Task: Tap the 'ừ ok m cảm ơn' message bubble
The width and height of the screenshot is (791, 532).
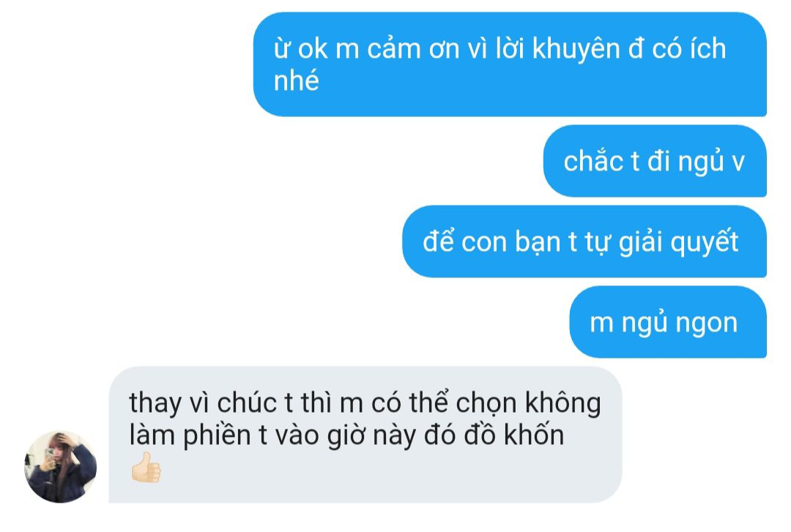Action: click(510, 64)
